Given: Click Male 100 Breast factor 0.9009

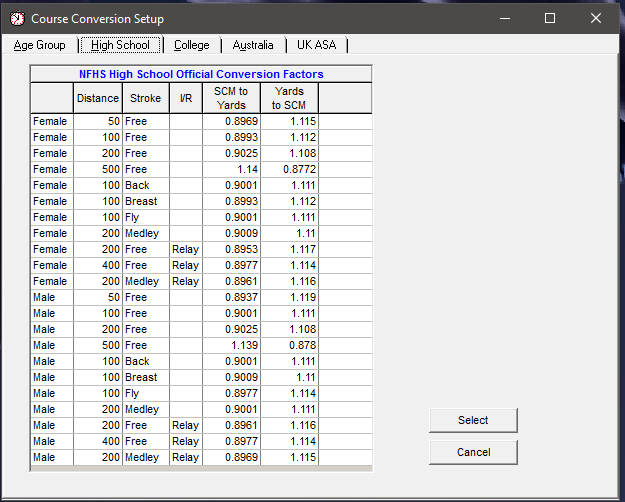Looking at the screenshot, I should (x=231, y=377).
